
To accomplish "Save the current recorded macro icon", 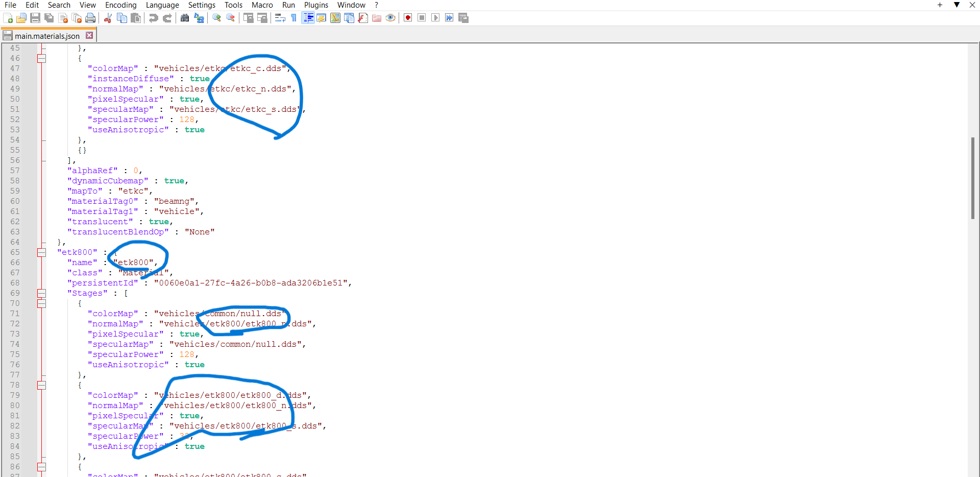I will 463,18.
